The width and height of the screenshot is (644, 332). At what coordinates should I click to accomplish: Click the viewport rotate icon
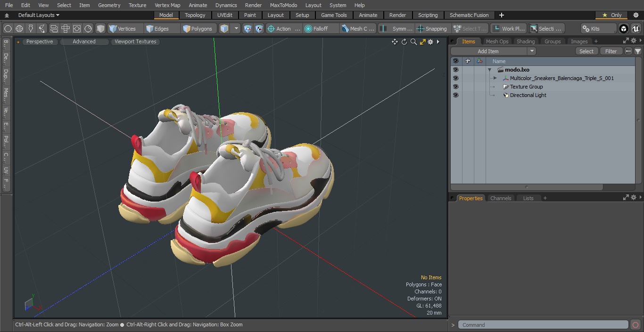(404, 42)
